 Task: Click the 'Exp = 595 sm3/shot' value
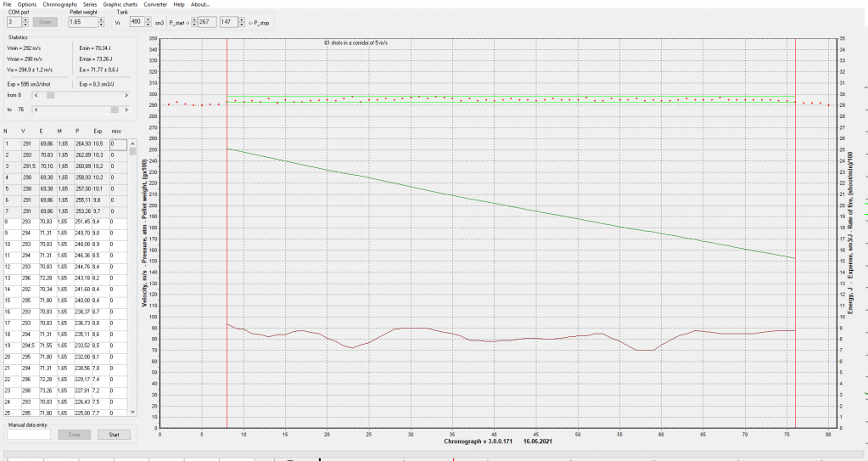29,85
